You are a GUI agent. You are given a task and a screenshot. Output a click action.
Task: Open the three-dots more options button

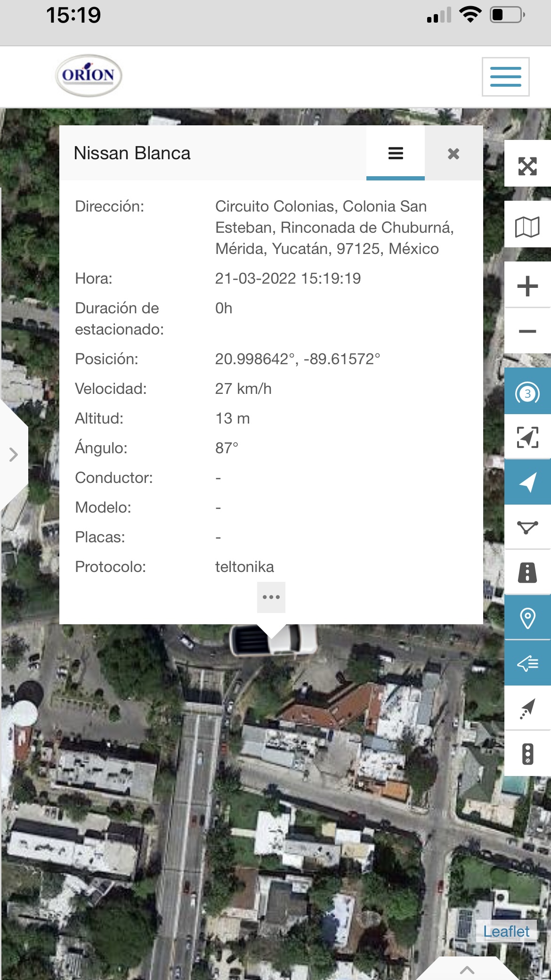pos(271,597)
